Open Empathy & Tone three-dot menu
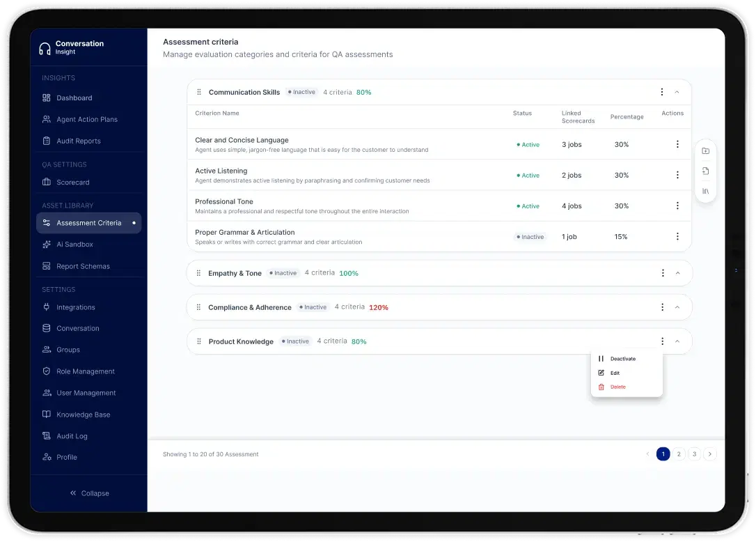 [x=663, y=273]
